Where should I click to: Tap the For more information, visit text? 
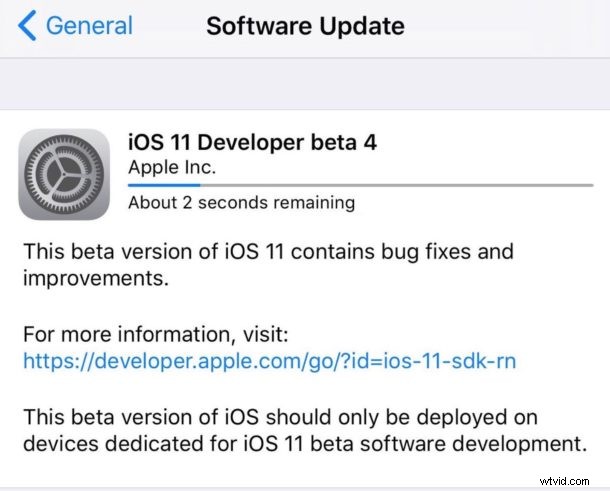click(156, 334)
